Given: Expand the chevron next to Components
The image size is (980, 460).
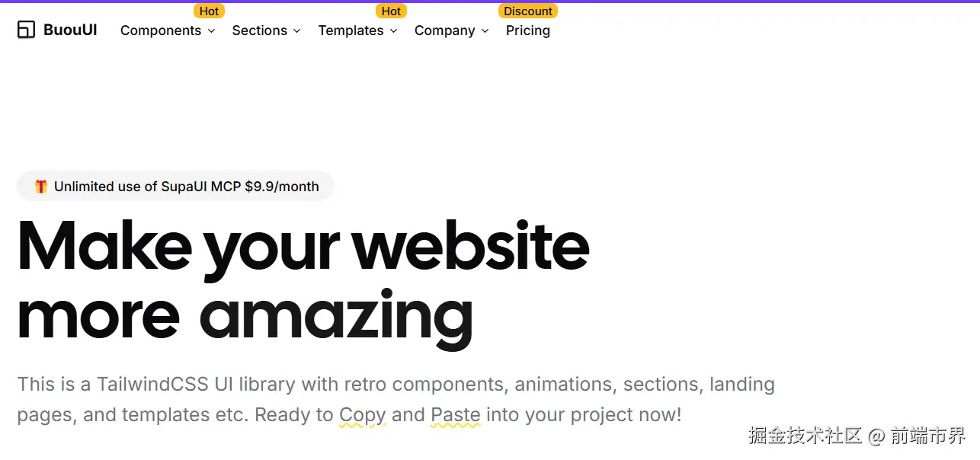Looking at the screenshot, I should pyautogui.click(x=211, y=31).
